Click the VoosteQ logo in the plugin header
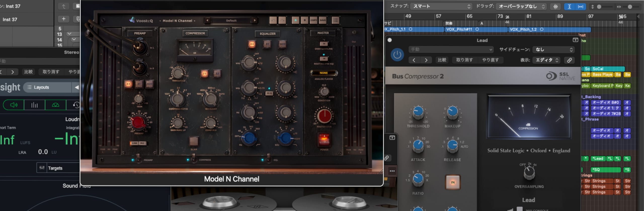This screenshot has width=644, height=211. tap(141, 20)
